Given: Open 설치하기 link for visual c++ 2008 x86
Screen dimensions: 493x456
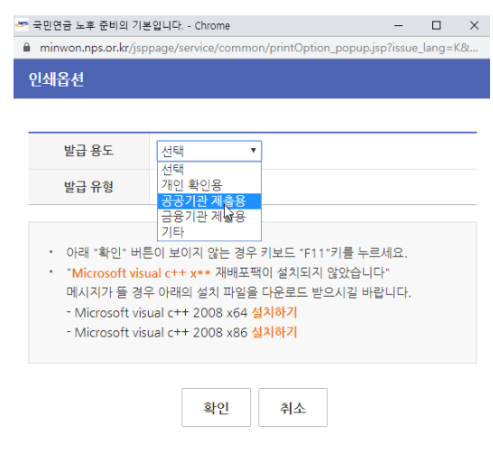Looking at the screenshot, I should (274, 332).
